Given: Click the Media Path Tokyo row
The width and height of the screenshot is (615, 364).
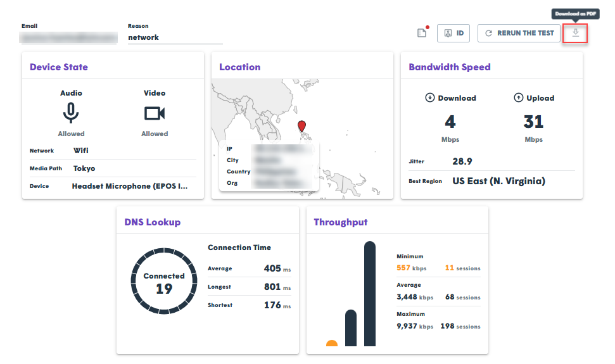Looking at the screenshot, I should (113, 168).
